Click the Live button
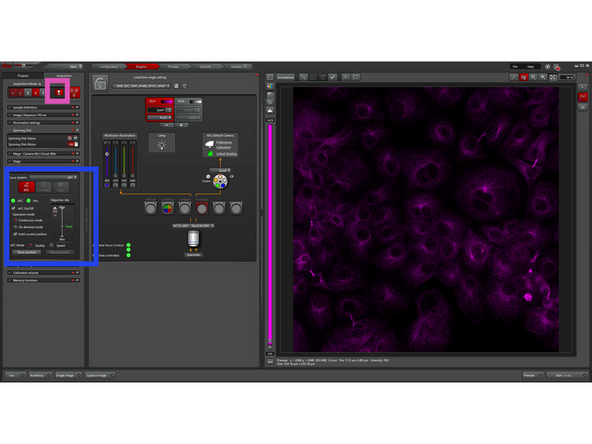The image size is (592, 444). [x=15, y=375]
